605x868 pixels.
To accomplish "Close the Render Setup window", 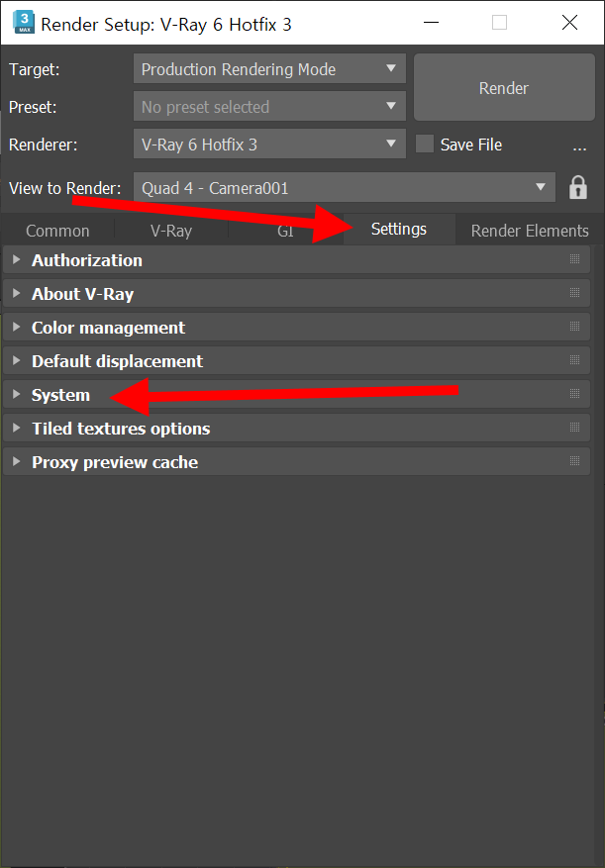I will pos(569,23).
